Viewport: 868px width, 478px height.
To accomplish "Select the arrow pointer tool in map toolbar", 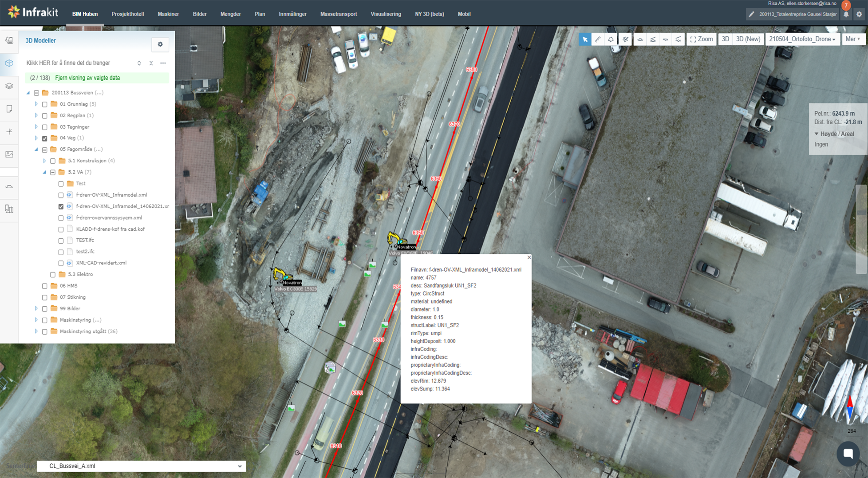I will pos(585,40).
